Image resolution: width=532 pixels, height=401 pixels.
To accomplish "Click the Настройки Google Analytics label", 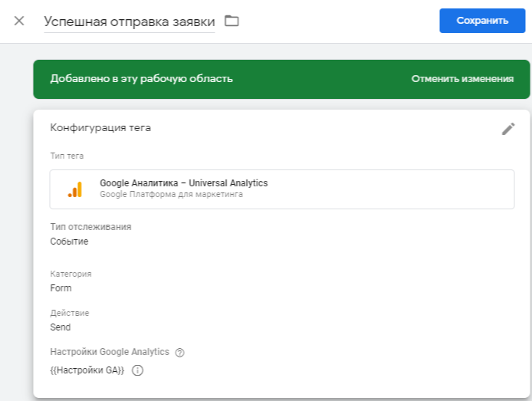I will (x=109, y=352).
